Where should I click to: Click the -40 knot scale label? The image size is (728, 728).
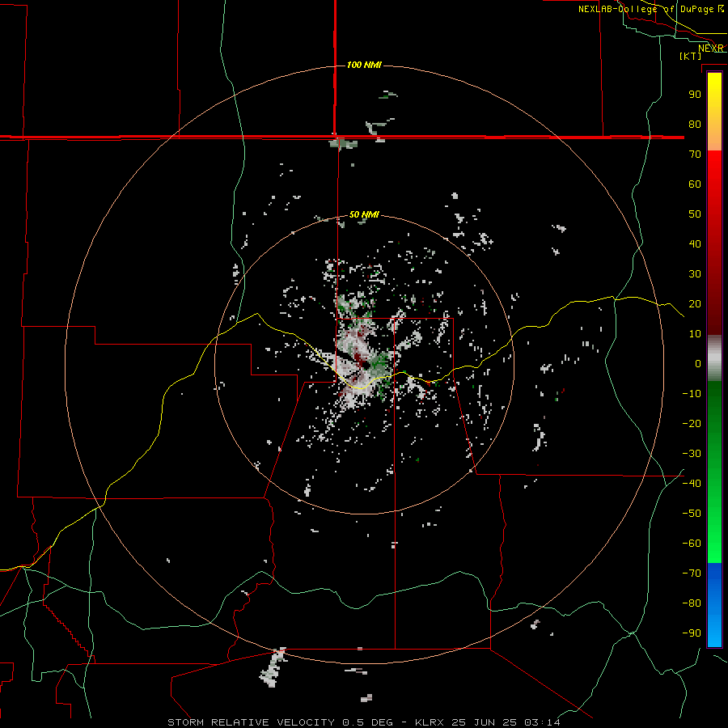pyautogui.click(x=692, y=484)
